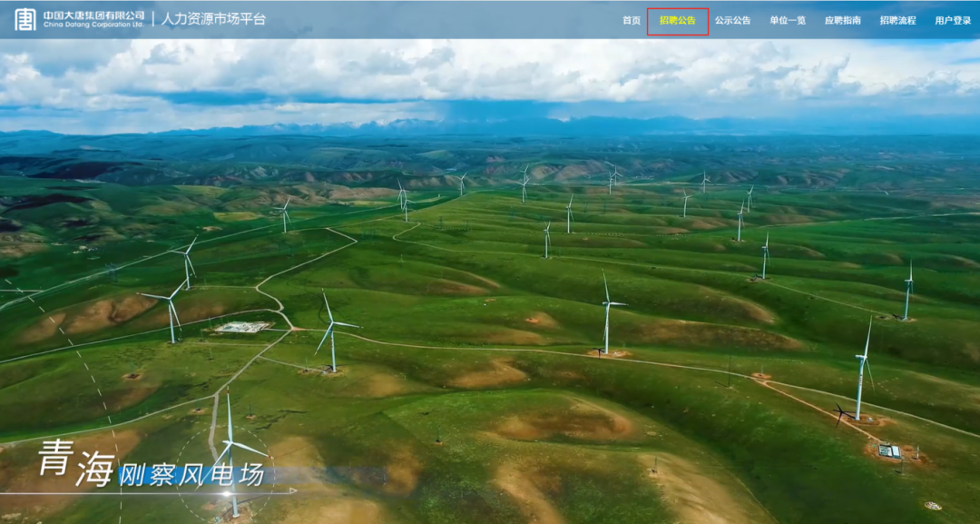Click the white substation building left of center

242,327
